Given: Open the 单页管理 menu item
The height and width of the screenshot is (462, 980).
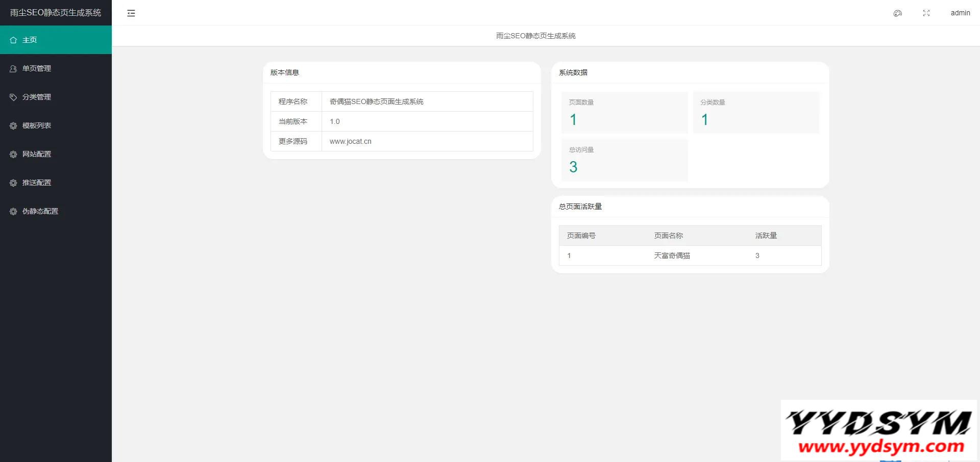Looking at the screenshot, I should [x=37, y=68].
